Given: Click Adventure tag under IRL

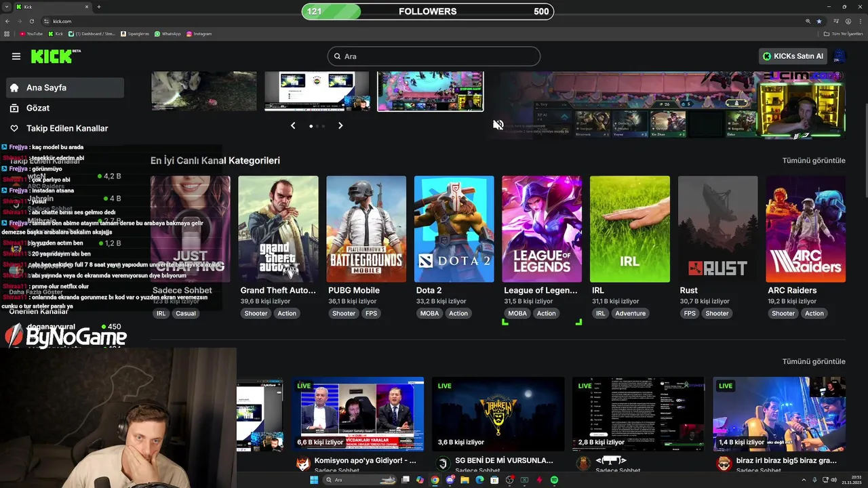Looking at the screenshot, I should click(x=631, y=313).
